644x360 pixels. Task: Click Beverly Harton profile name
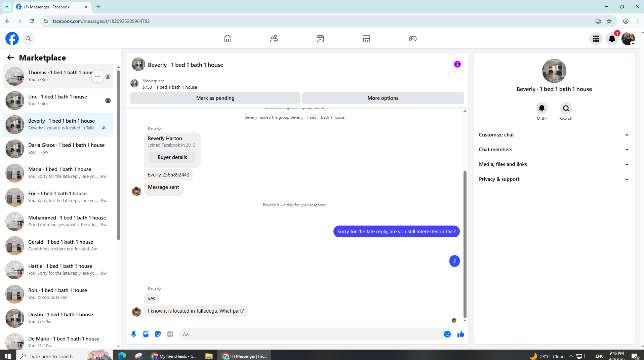[165, 138]
